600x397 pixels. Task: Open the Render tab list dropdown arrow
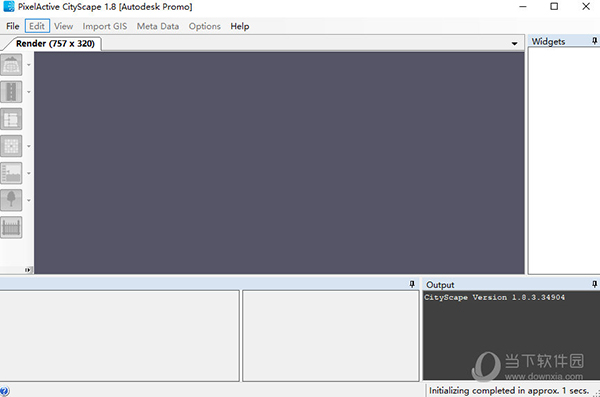[514, 44]
